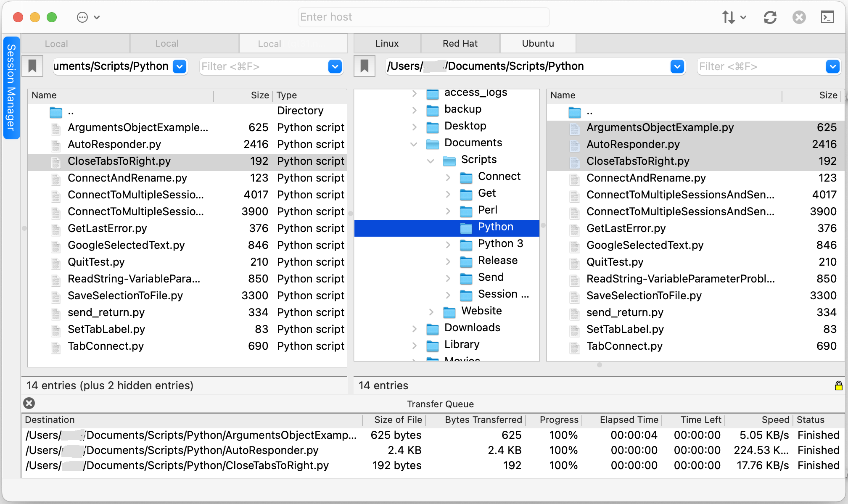848x504 pixels.
Task: Switch to the Ubuntu tab
Action: coord(538,43)
